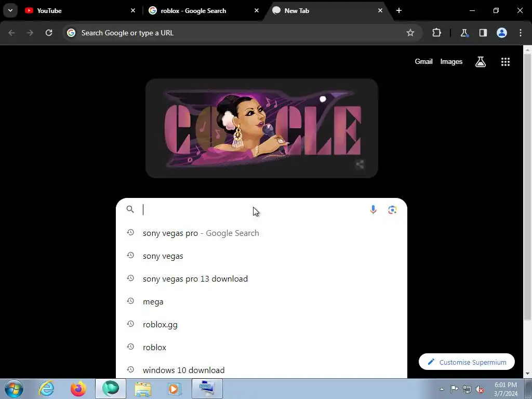Click the Supermium taskbar button

[111, 389]
